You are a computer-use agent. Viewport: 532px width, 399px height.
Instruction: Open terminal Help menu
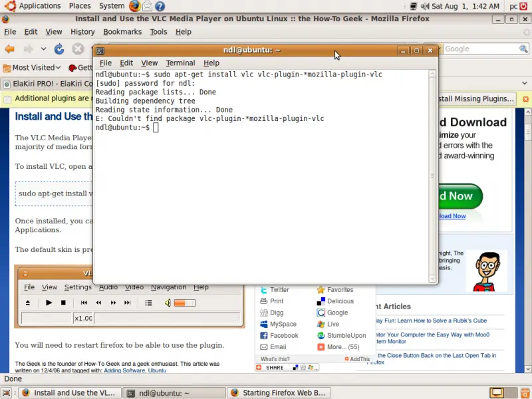click(x=211, y=63)
